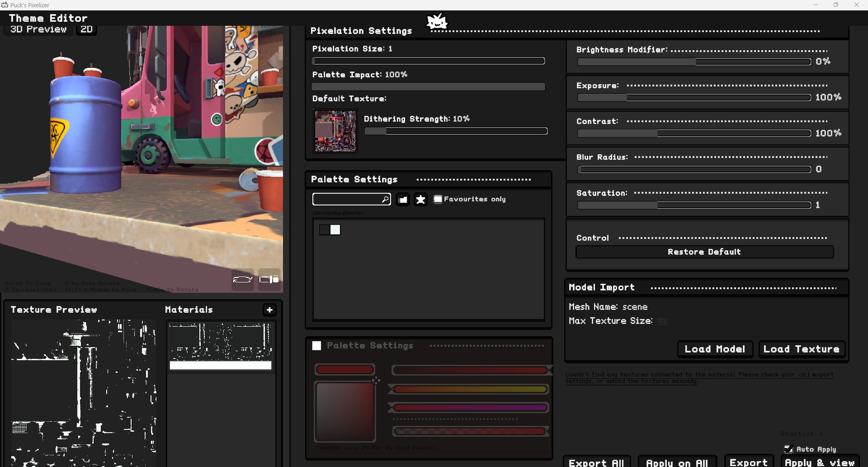Click the Texture Preview image
This screenshot has height=467, width=868.
tap(84, 393)
